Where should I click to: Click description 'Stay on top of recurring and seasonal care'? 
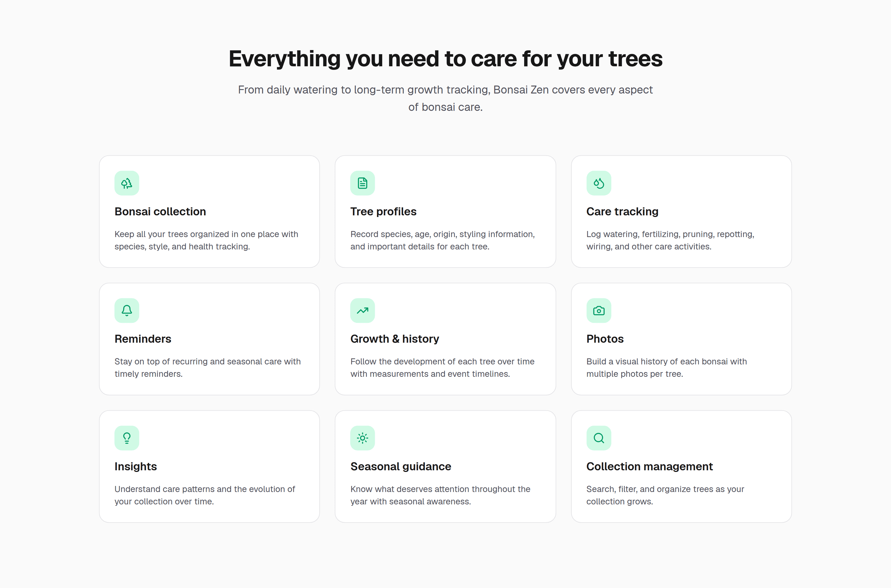(207, 367)
